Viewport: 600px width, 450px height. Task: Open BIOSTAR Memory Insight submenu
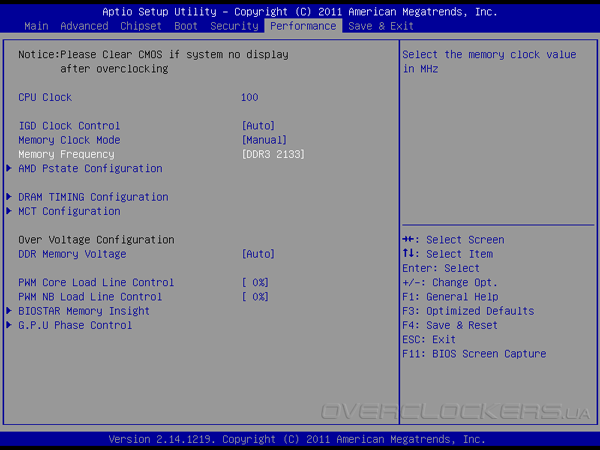click(84, 311)
